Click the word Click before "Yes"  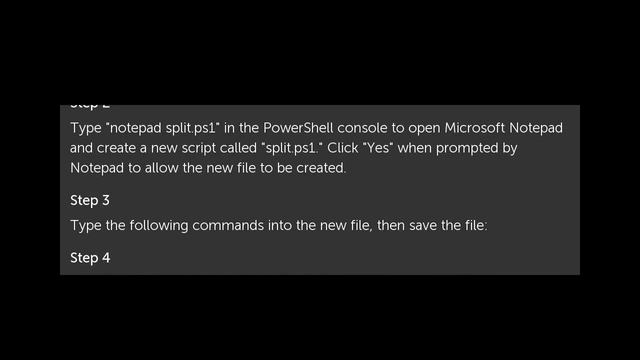pyautogui.click(x=343, y=148)
